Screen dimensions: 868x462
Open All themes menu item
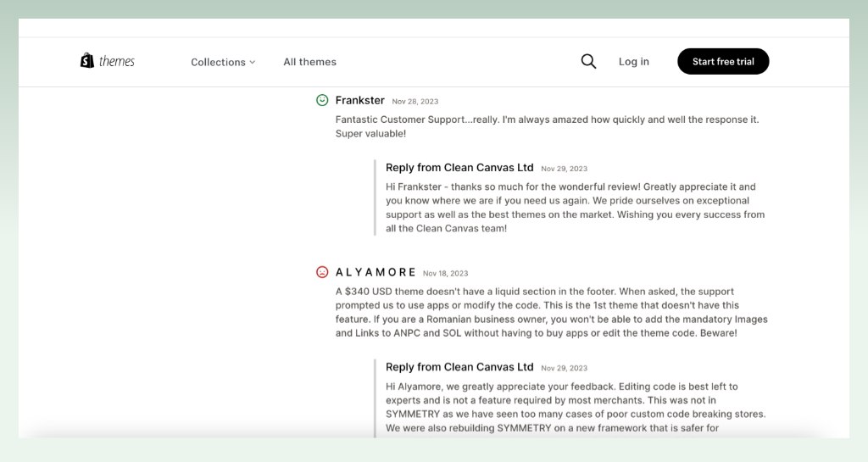click(310, 62)
